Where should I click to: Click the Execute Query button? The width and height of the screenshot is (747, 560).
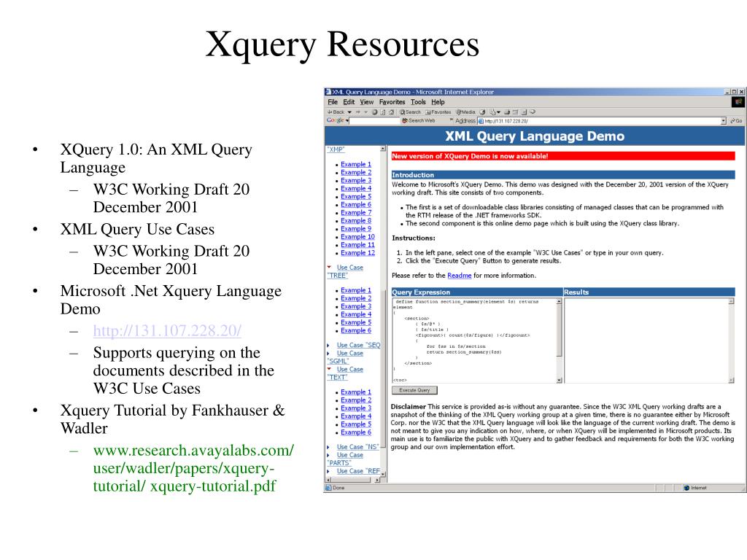point(414,390)
